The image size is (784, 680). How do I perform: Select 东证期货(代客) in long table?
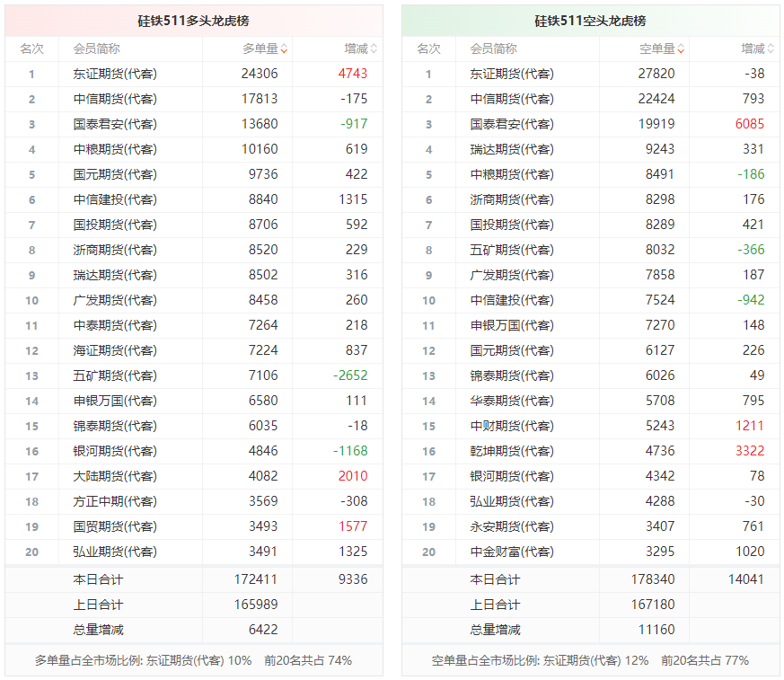[115, 74]
